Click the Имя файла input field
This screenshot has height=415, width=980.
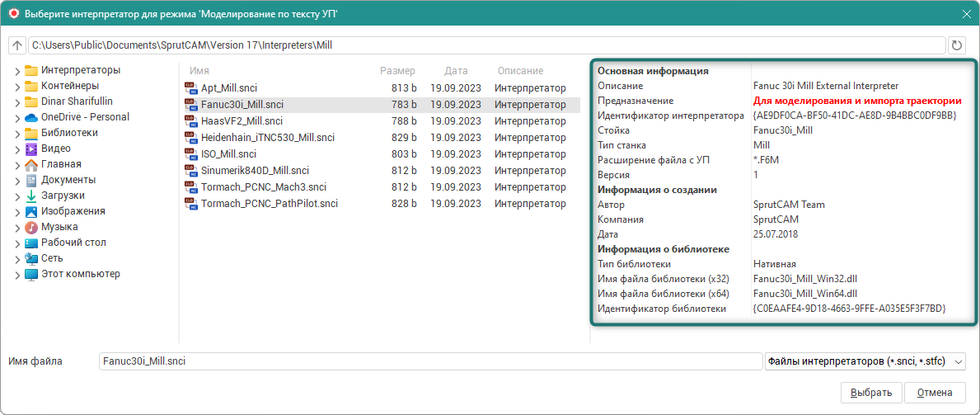click(429, 361)
